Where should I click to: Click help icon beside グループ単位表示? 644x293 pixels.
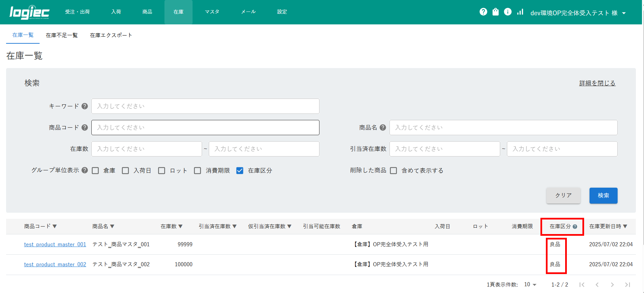coord(85,170)
